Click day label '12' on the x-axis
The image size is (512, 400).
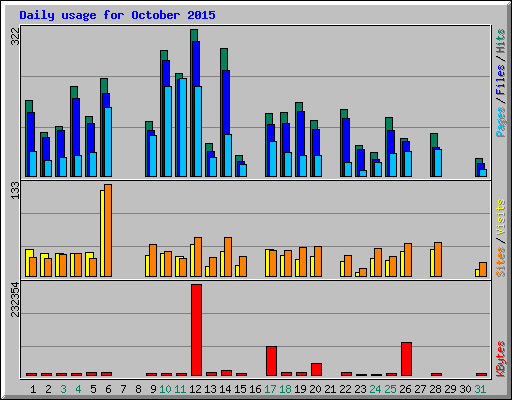pos(195,389)
